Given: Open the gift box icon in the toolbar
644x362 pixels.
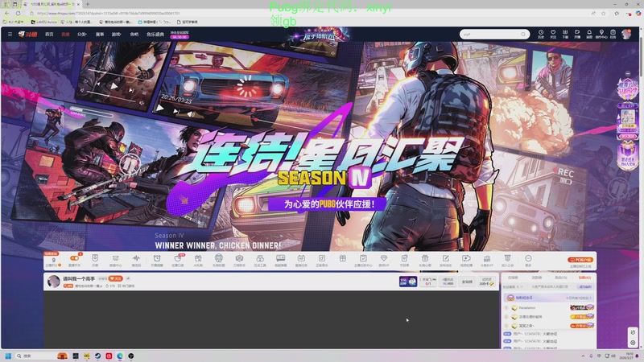Looking at the screenshot, I should (x=343, y=258).
